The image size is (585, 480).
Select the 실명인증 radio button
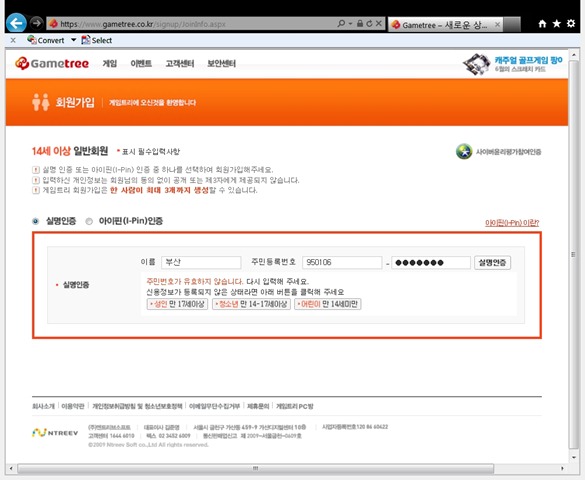coord(35,222)
